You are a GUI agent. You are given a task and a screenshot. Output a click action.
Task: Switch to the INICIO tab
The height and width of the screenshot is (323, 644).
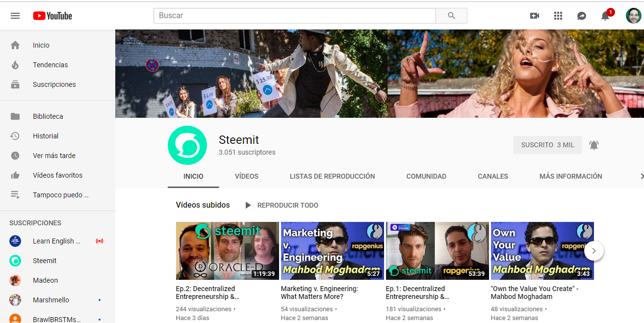[x=193, y=176]
